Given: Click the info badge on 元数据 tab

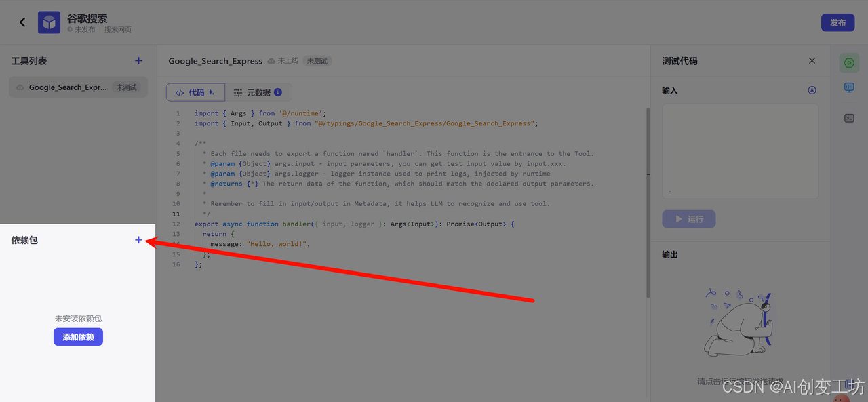Looking at the screenshot, I should [x=278, y=92].
